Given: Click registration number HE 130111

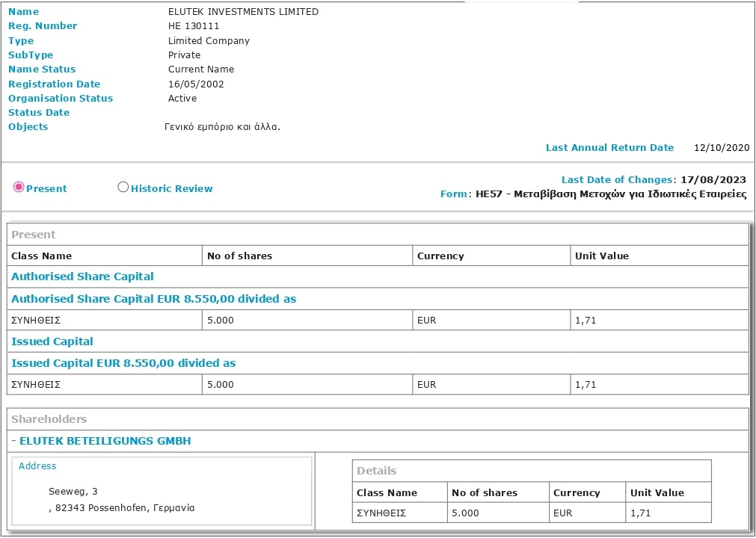Looking at the screenshot, I should (194, 26).
